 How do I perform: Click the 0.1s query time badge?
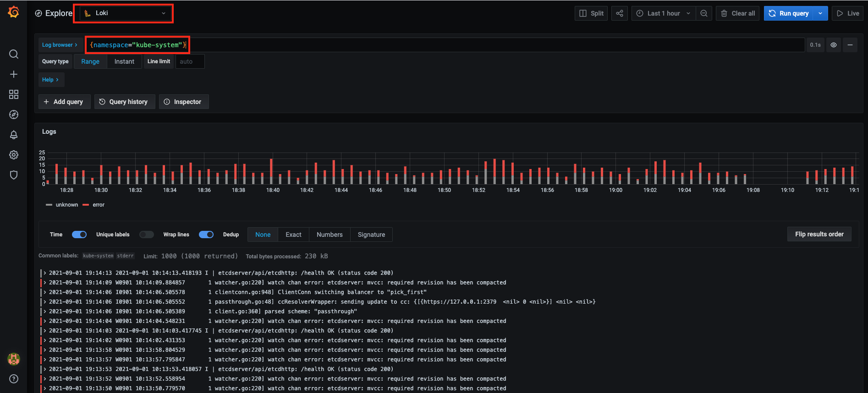[815, 45]
